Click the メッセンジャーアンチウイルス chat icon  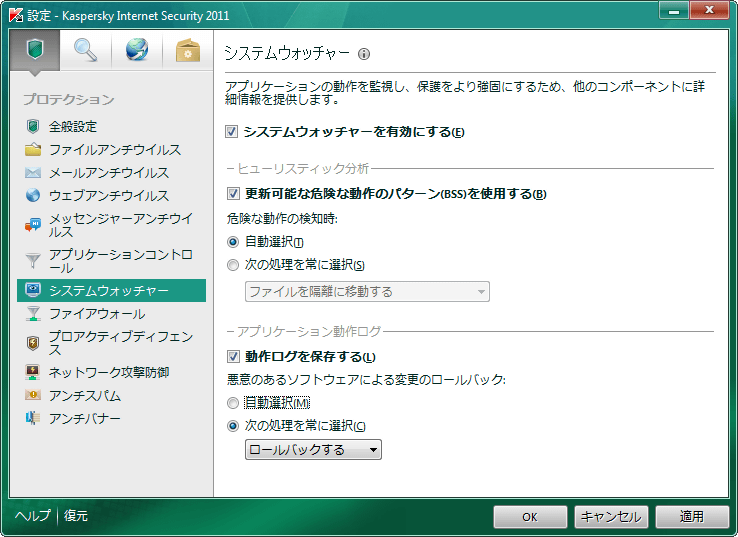(33, 225)
